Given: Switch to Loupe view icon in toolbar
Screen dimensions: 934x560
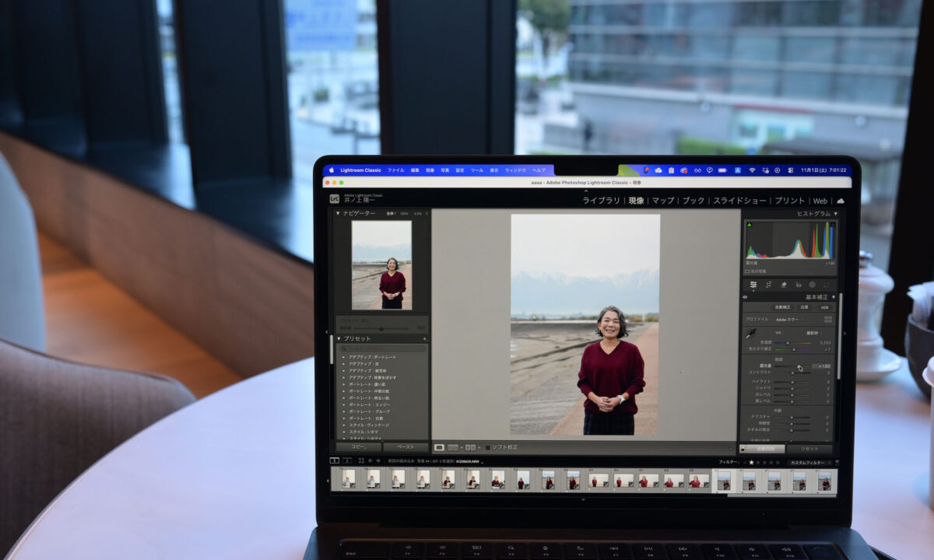Looking at the screenshot, I should [439, 447].
